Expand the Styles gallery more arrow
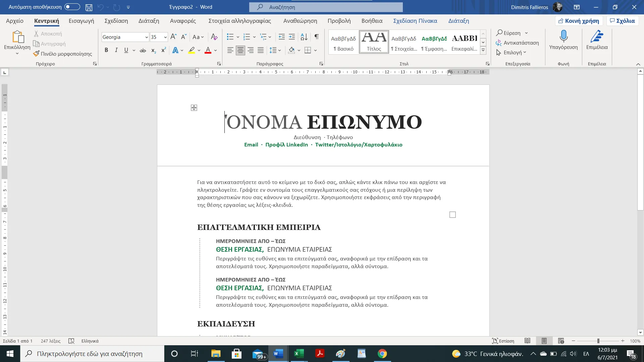The height and width of the screenshot is (362, 644). [x=483, y=50]
